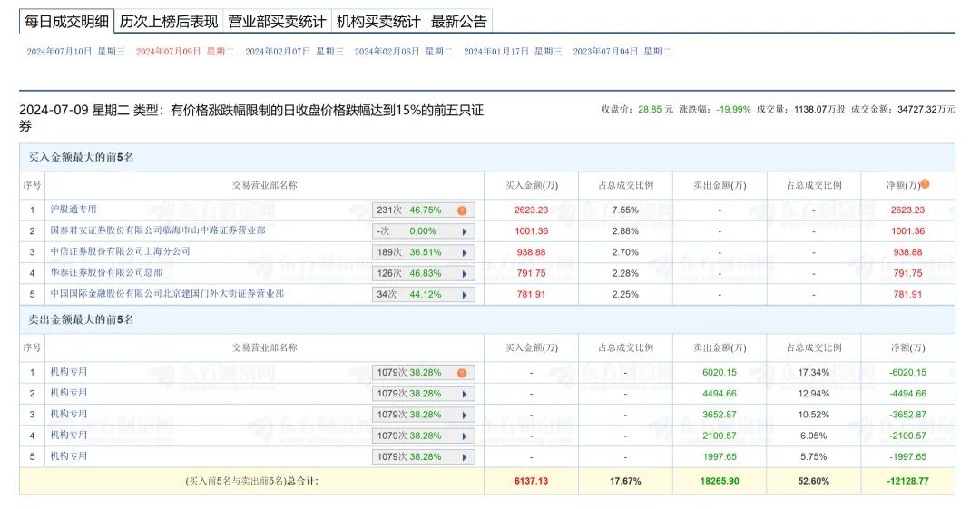Click percentage 7.55% cell
This screenshot has width=980, height=509.
pos(625,210)
